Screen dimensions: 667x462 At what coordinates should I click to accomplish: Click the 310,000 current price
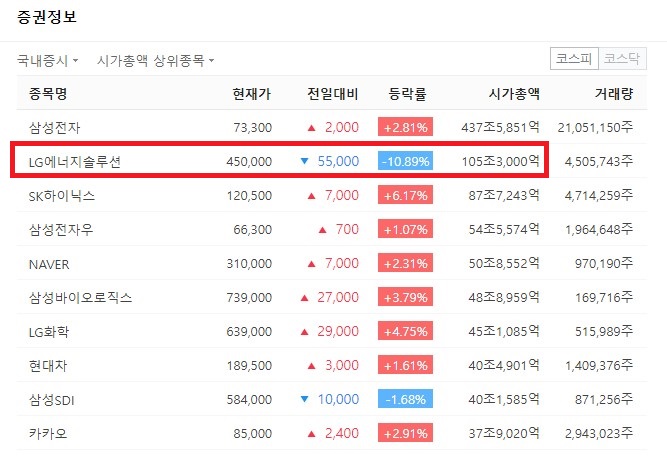point(249,263)
